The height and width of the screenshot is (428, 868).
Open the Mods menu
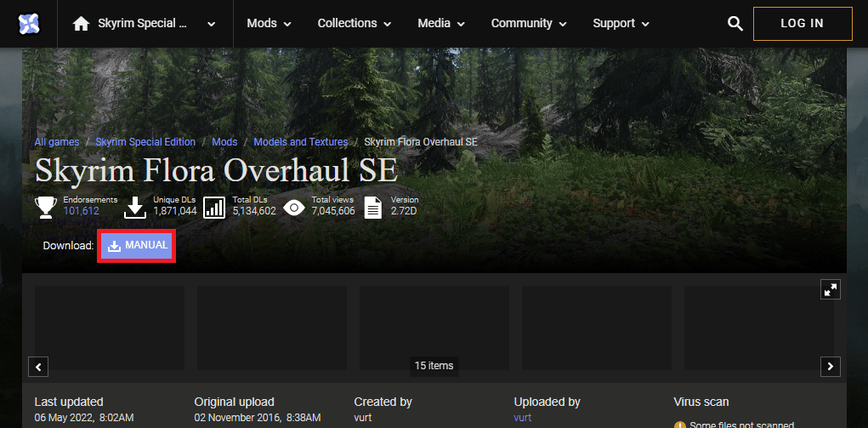pos(269,24)
